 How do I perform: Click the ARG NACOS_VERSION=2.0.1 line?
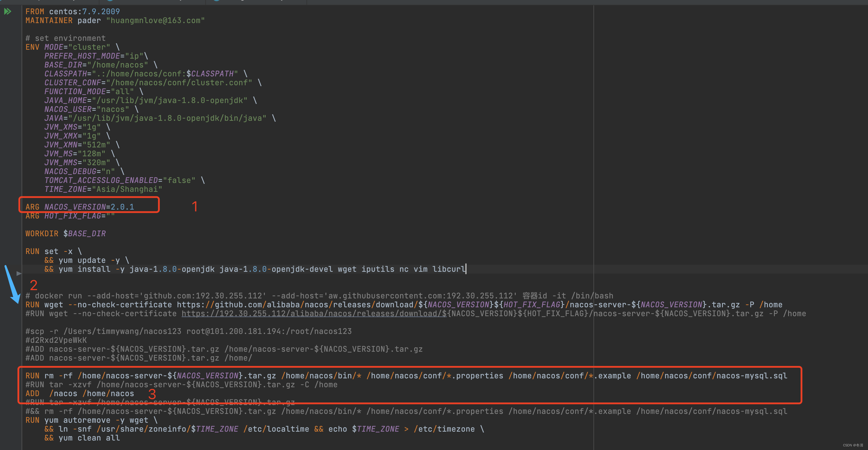[80, 207]
